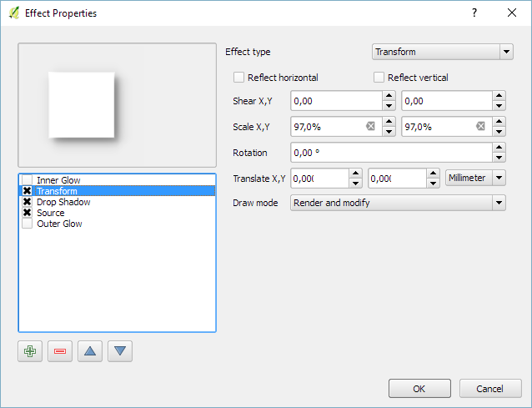Open the Effect type dropdown
Image resolution: width=532 pixels, height=408 pixels.
pos(442,52)
